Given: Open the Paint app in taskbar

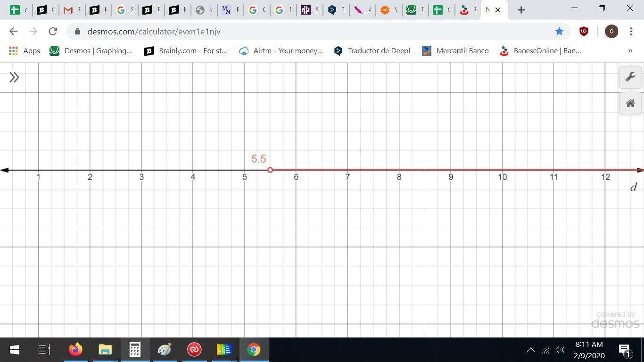Looking at the screenshot, I should pyautogui.click(x=165, y=350).
